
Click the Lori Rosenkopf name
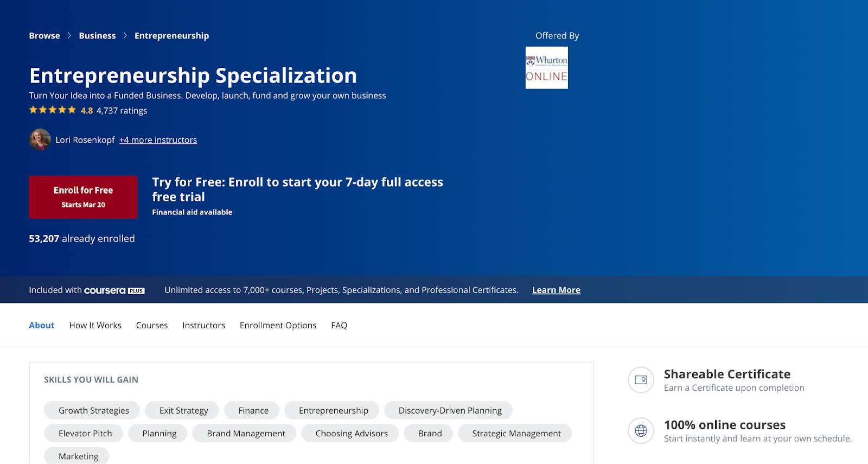click(x=85, y=140)
